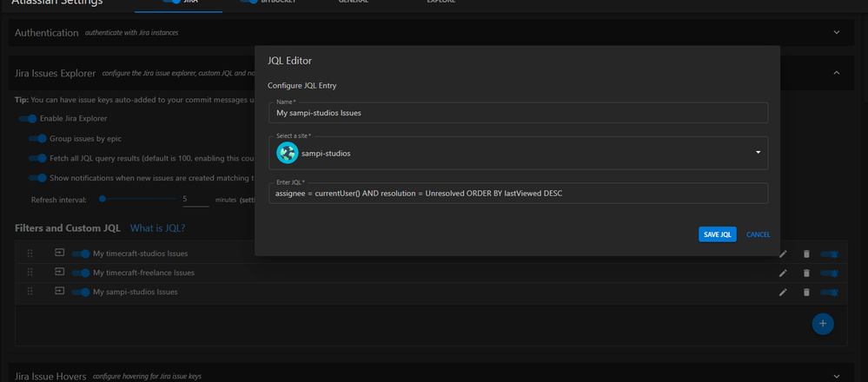
Task: Click the refresh interval minutes field
Action: point(196,199)
